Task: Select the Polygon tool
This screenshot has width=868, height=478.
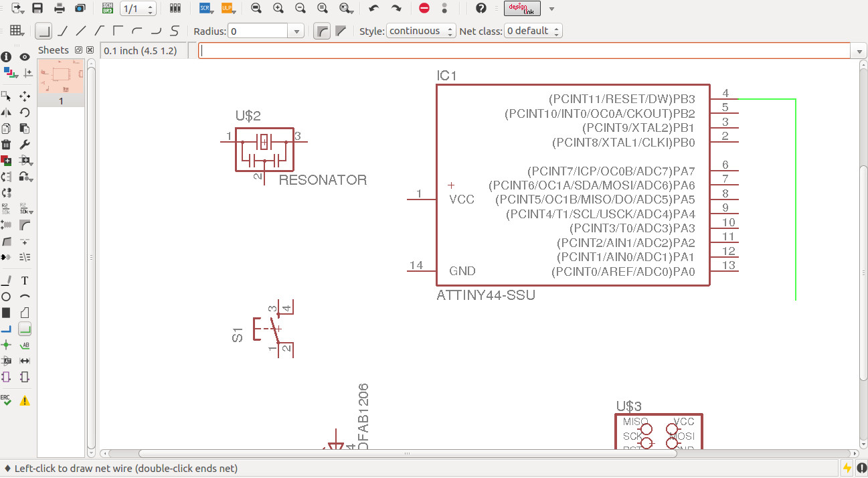Action: tap(25, 313)
